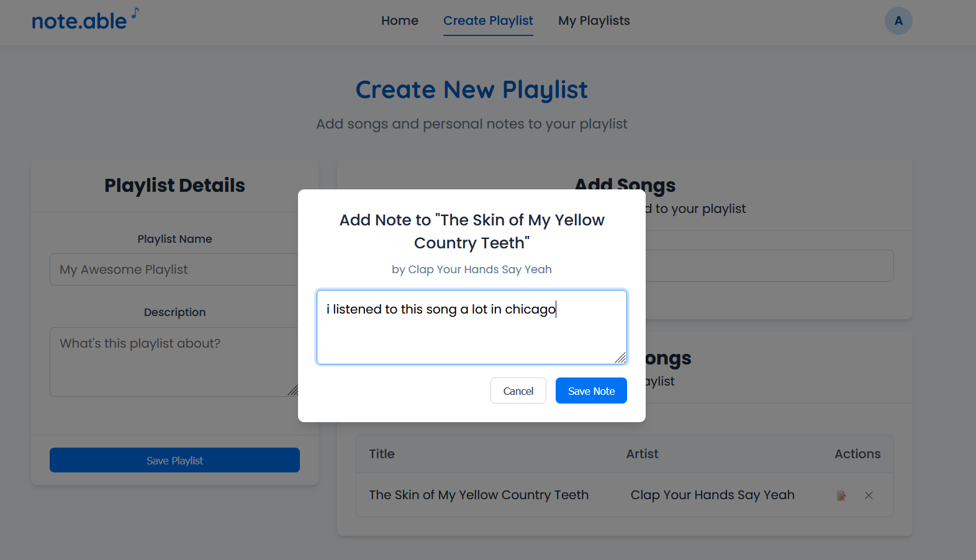Cancel the note dialog
Viewport: 976px width, 560px height.
point(518,391)
